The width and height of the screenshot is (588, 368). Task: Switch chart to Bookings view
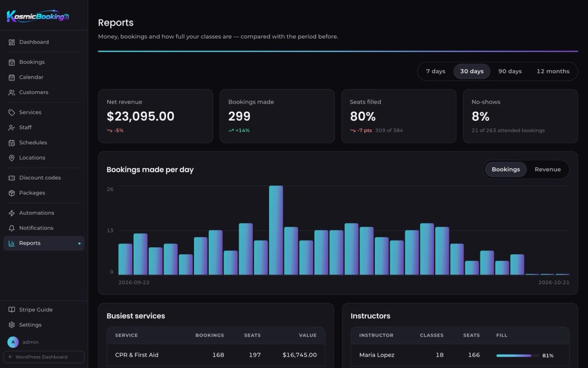pyautogui.click(x=506, y=169)
